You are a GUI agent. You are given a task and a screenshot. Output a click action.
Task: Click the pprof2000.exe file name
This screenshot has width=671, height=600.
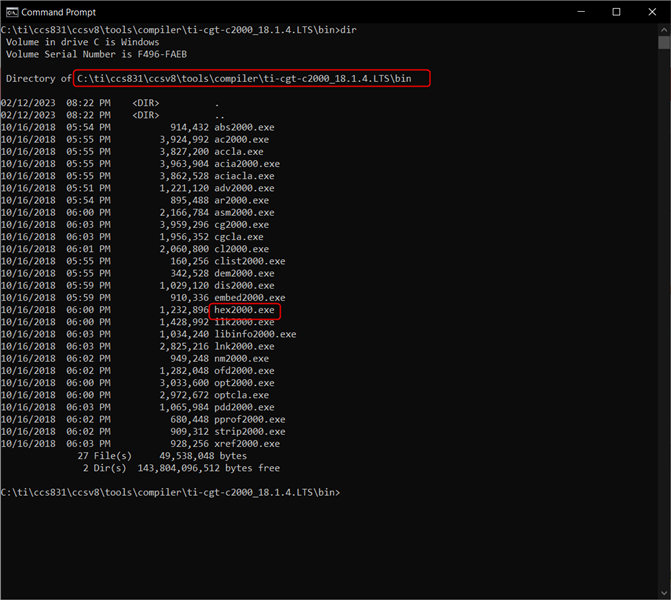[250, 419]
